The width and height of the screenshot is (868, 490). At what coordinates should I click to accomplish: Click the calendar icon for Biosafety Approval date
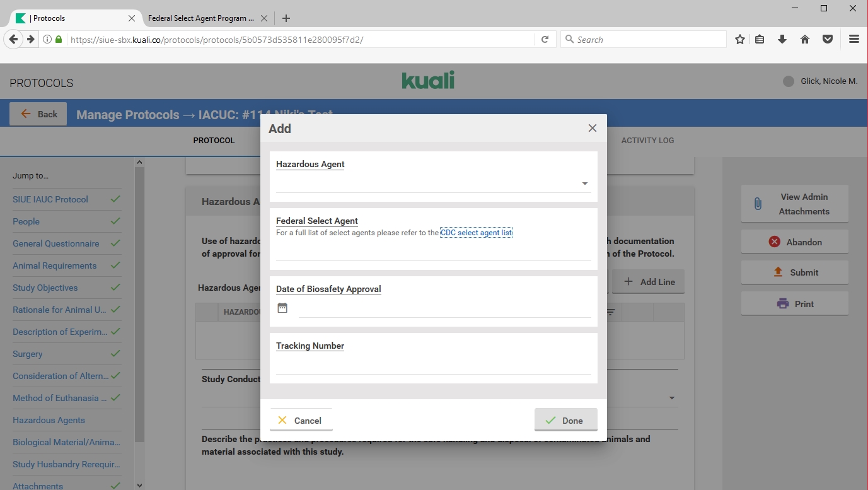tap(282, 308)
